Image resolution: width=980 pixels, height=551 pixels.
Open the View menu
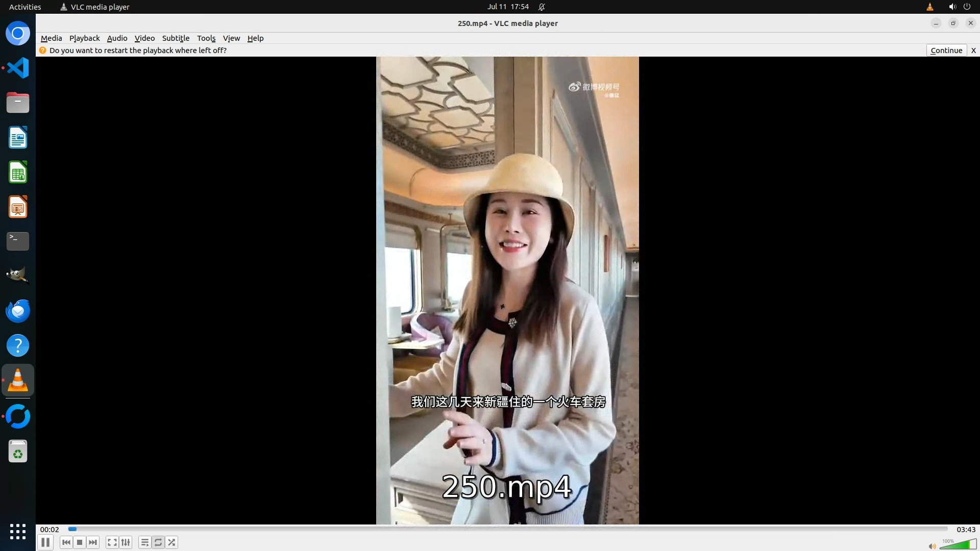[x=231, y=38]
